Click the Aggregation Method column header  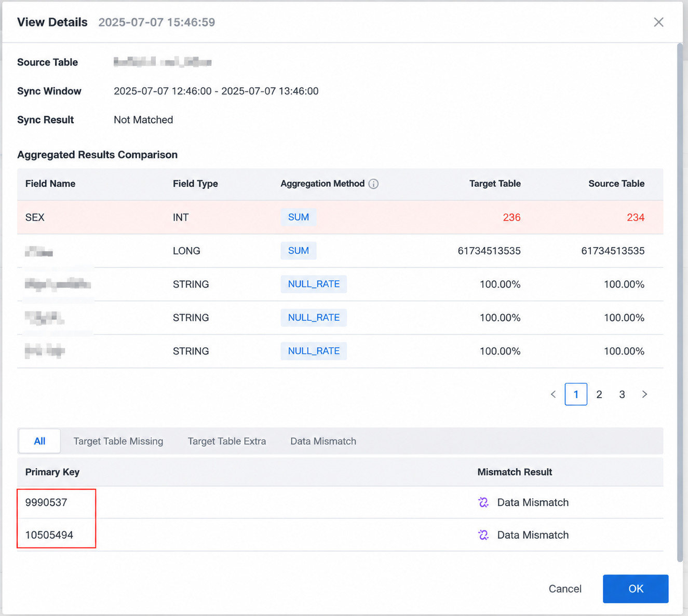point(322,184)
